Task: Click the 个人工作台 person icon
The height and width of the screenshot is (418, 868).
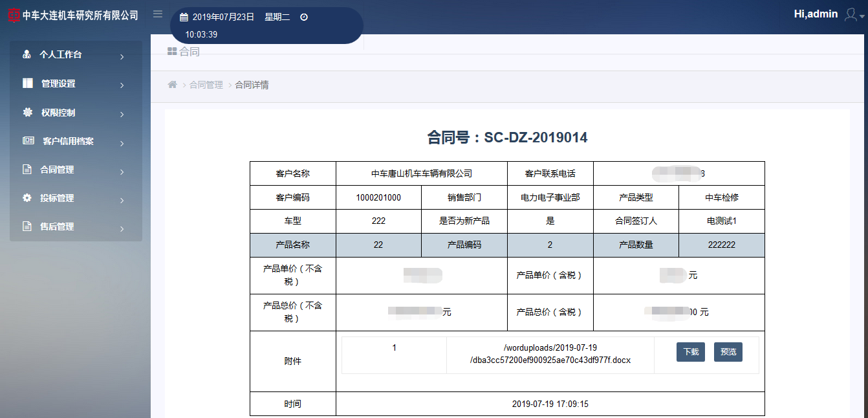Action: (x=27, y=54)
